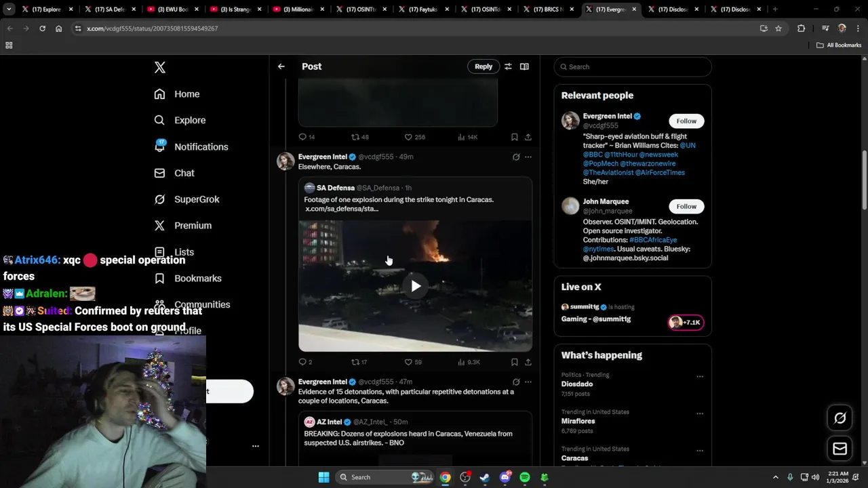Join summit1g live with +7.1K listeners

[x=686, y=323]
